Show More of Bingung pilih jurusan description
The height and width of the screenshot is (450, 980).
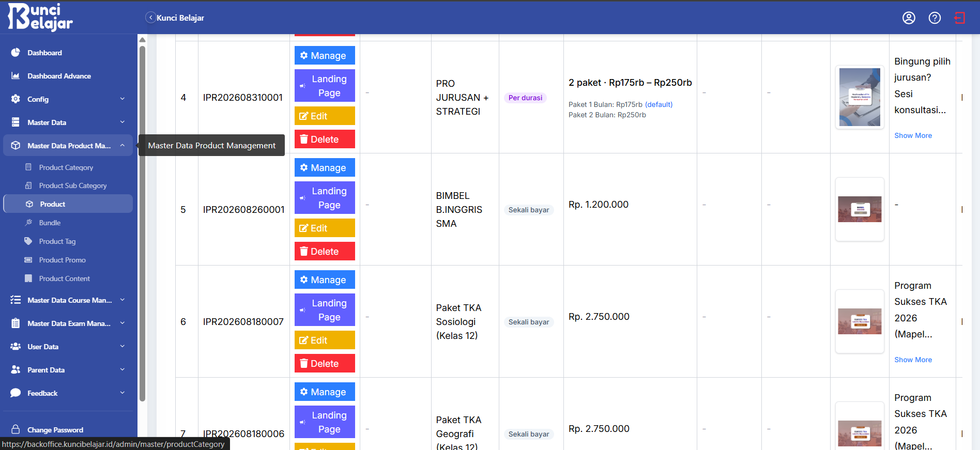913,135
